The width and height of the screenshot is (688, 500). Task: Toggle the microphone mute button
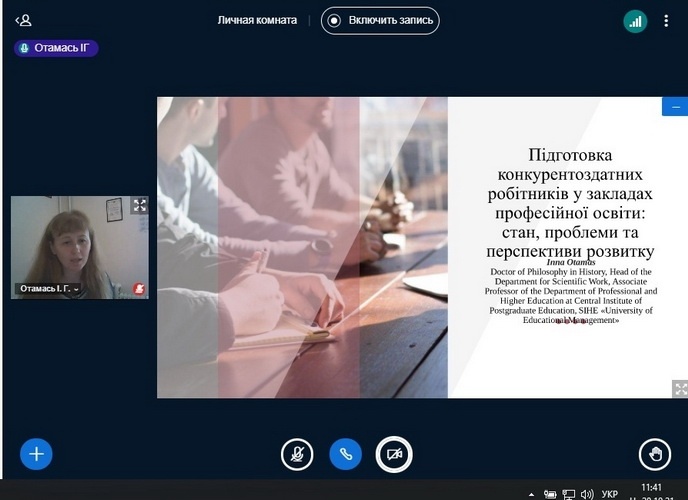tap(297, 454)
